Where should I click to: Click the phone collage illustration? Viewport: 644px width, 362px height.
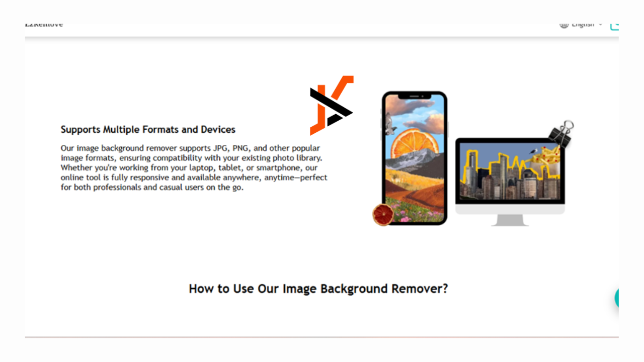tap(415, 158)
